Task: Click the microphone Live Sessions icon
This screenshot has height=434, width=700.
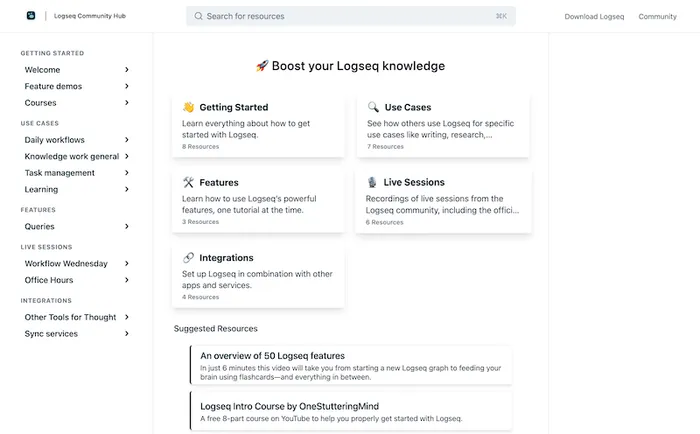Action: point(372,182)
